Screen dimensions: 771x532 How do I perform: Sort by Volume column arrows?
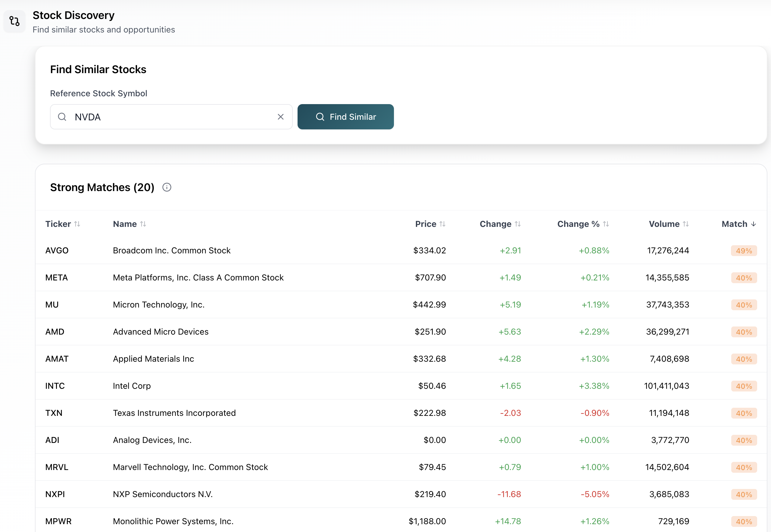tap(685, 224)
